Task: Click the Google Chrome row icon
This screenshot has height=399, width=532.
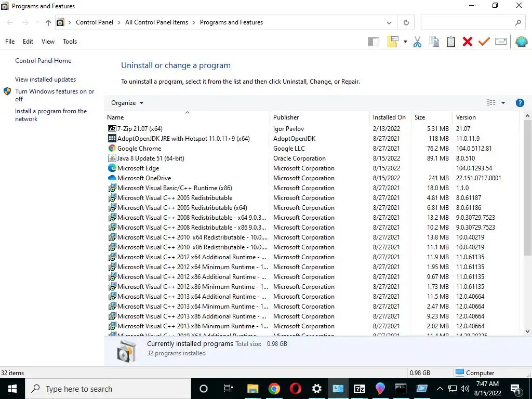Action: click(112, 148)
